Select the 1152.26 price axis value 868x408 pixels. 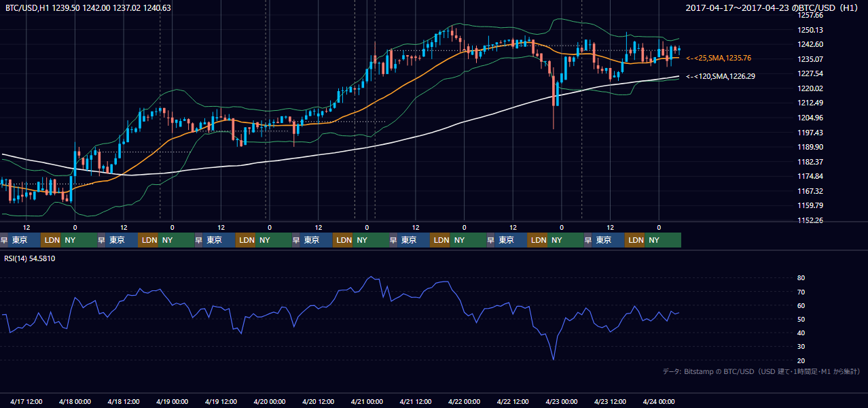pos(810,220)
